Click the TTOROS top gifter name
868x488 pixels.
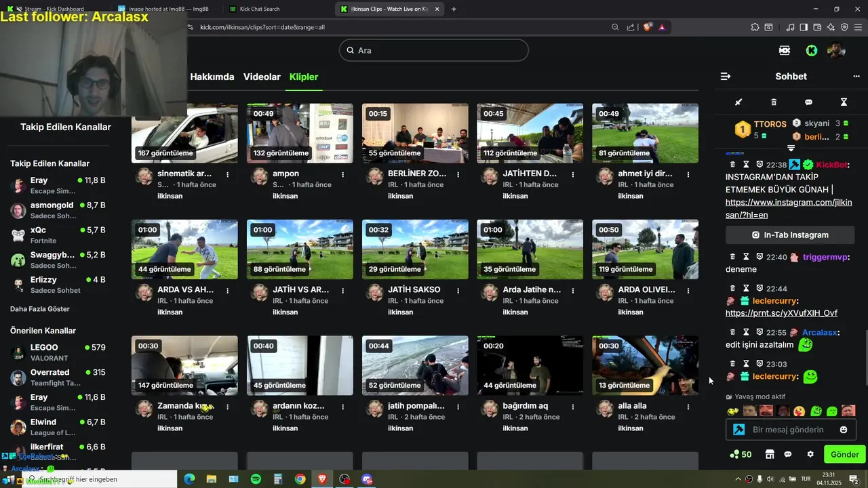[x=770, y=124]
